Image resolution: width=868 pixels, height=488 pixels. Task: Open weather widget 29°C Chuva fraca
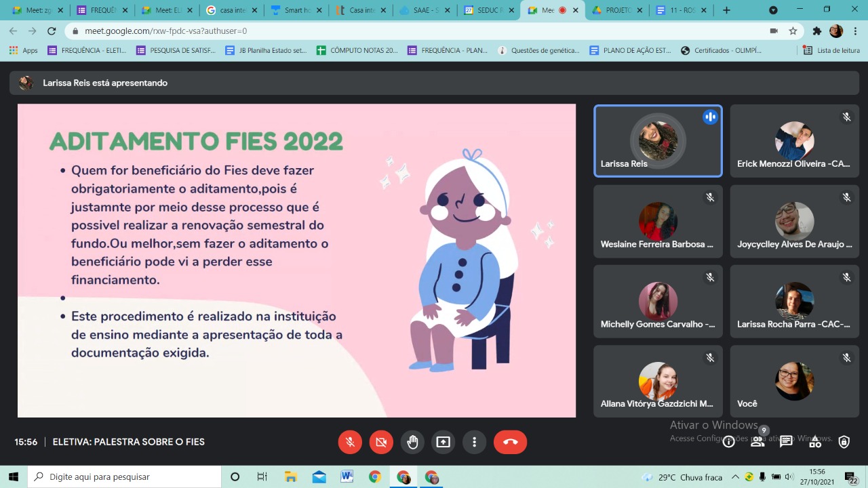point(682,477)
